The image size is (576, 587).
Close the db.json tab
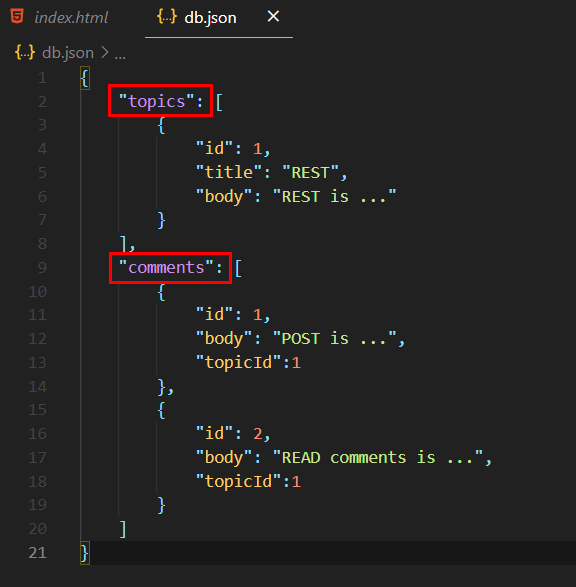273,16
